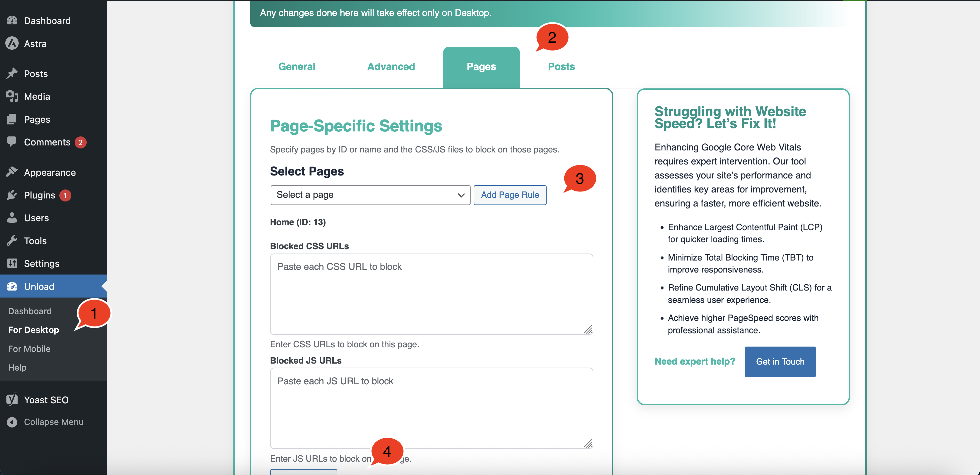Screen dimensions: 980x475
Task: Click the Blocked CSS URLs label
Action: coord(309,246)
